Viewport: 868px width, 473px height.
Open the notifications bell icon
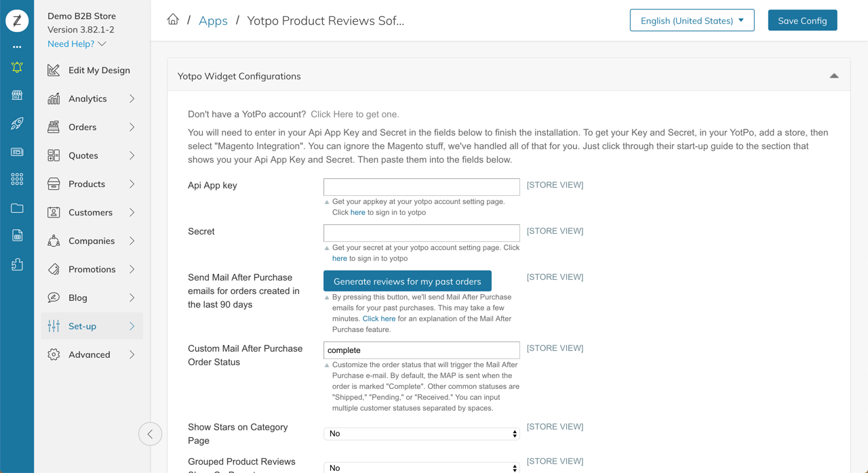tap(17, 67)
